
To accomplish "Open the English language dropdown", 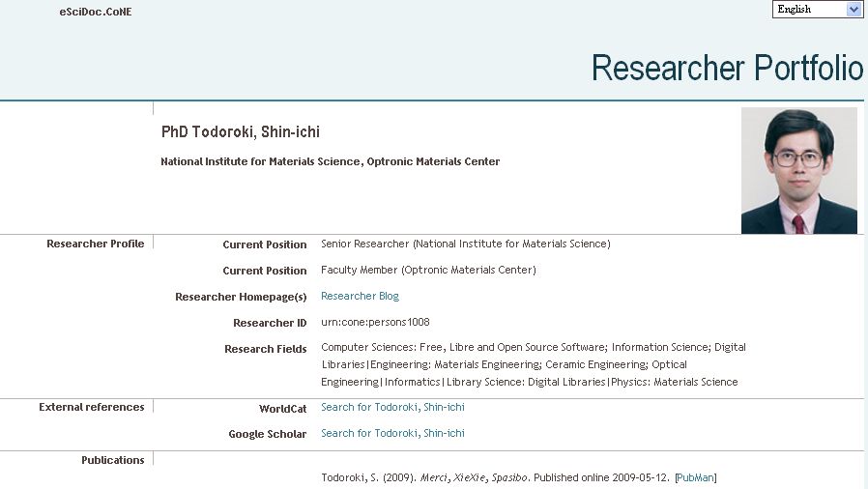I will point(817,10).
